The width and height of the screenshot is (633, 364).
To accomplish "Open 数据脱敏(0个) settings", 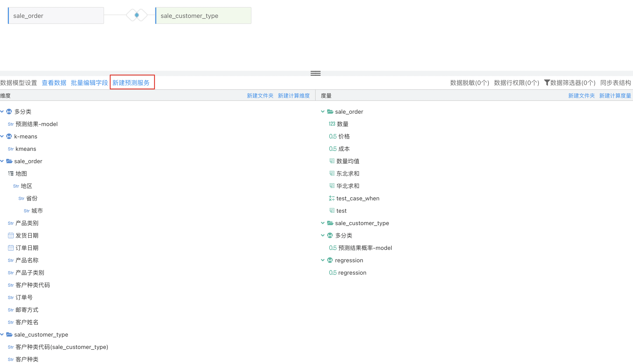I will (469, 83).
